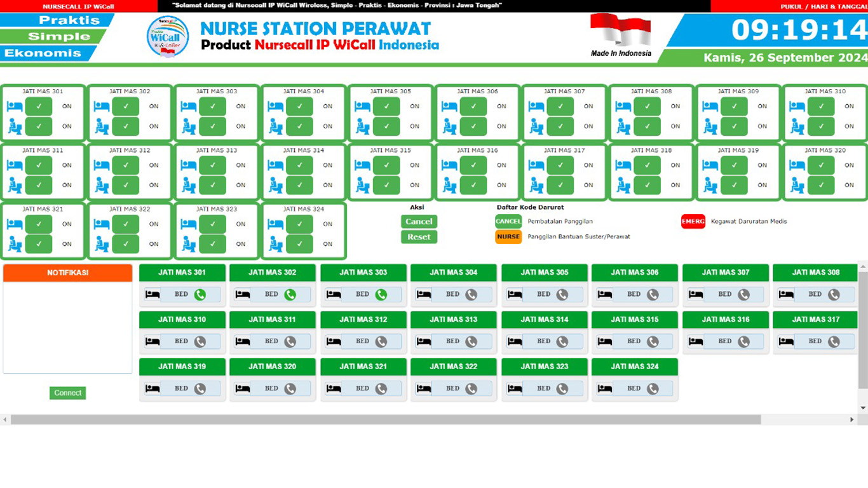
Task: Click the gray phone icon for JATI MAS 305
Action: [x=562, y=295]
